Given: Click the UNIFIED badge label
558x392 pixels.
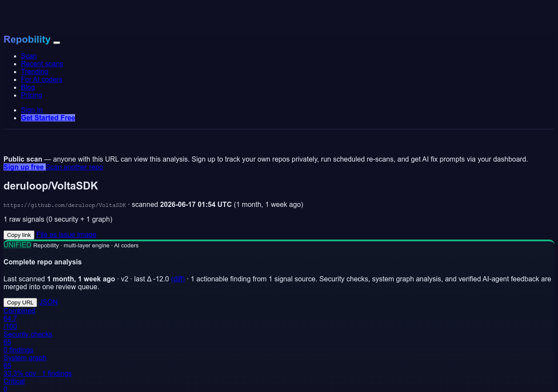Looking at the screenshot, I should pos(17,245).
